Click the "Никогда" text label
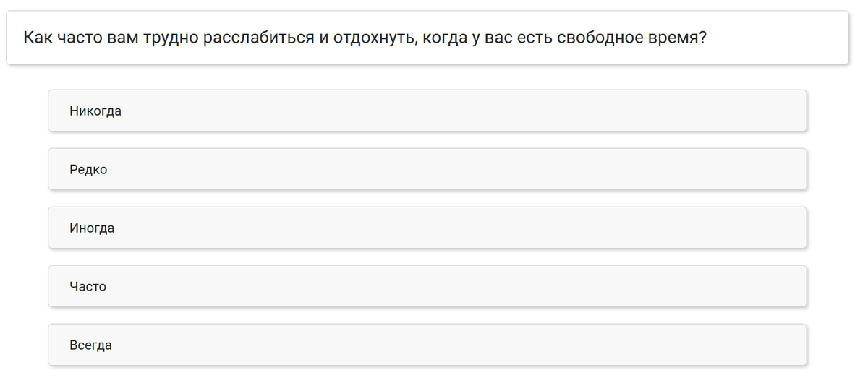The height and width of the screenshot is (391, 868). pyautogui.click(x=95, y=111)
